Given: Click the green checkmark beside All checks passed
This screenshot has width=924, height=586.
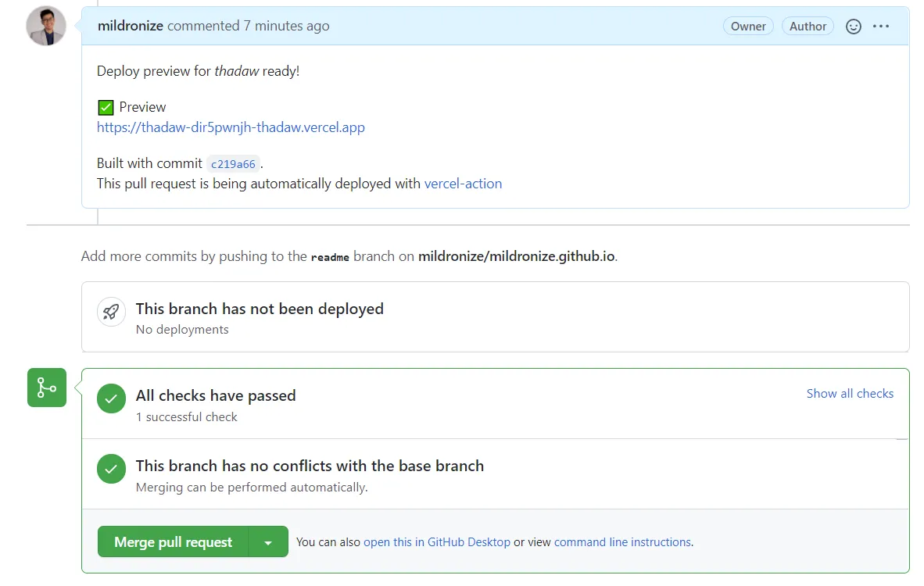Looking at the screenshot, I should pyautogui.click(x=111, y=398).
